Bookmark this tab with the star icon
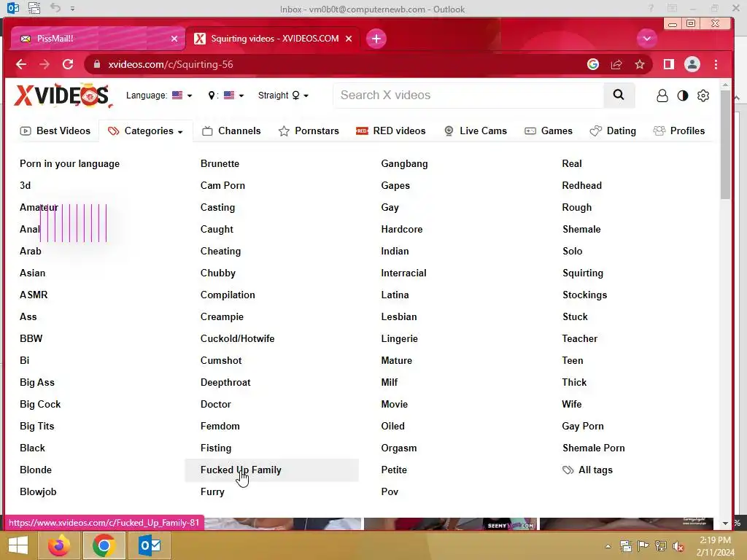Viewport: 747px width, 560px height. (x=640, y=64)
